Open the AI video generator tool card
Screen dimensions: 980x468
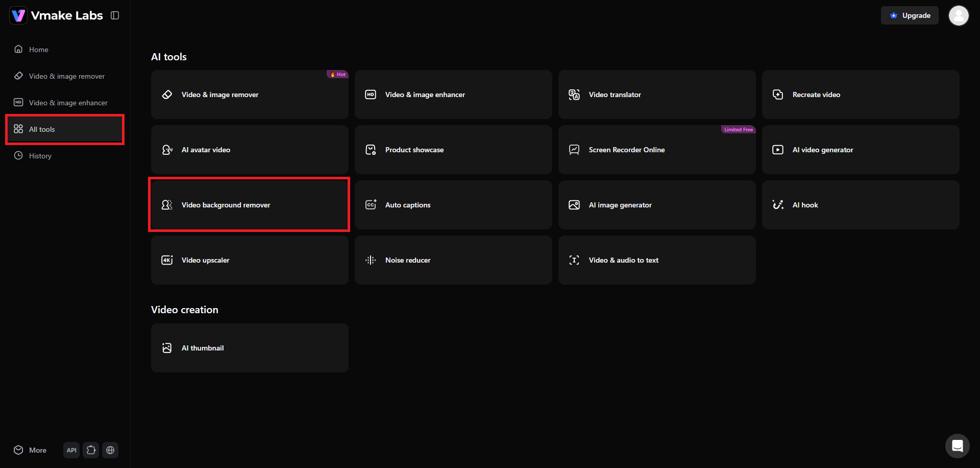(x=861, y=150)
